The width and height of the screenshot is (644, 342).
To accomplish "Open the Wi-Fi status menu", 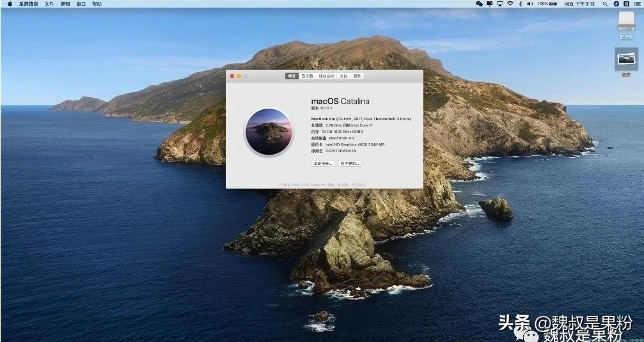I will point(510,4).
